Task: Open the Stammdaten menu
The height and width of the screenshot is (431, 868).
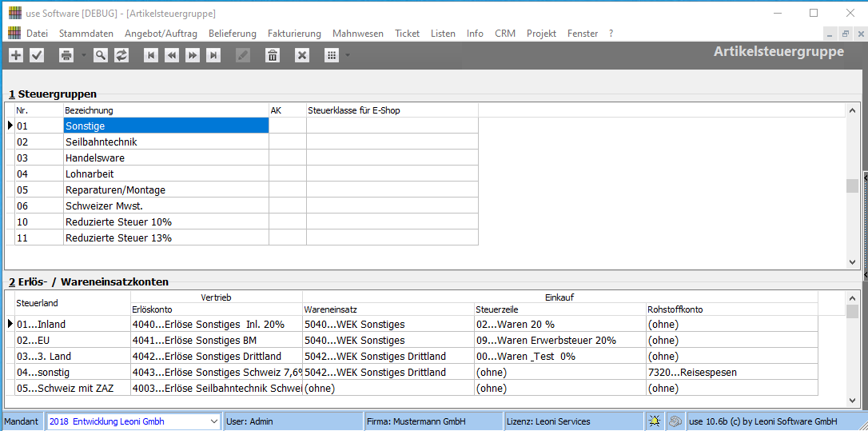Action: (x=86, y=34)
